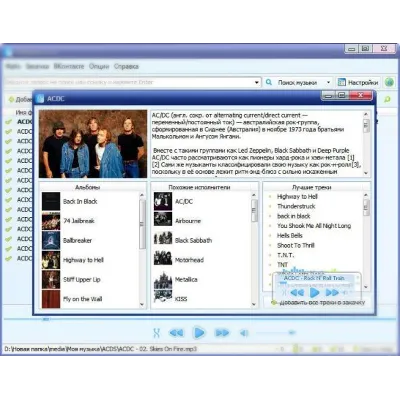Viewport: 400px width, 400px height.
Task: Select track You Shook Me All Night Long
Action: click(x=314, y=226)
